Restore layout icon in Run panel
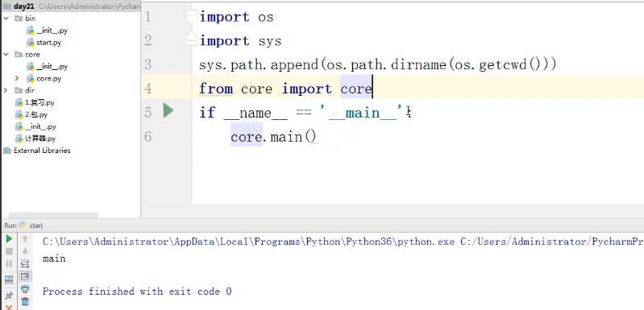Image resolution: width=644 pixels, height=310 pixels. tap(9, 280)
